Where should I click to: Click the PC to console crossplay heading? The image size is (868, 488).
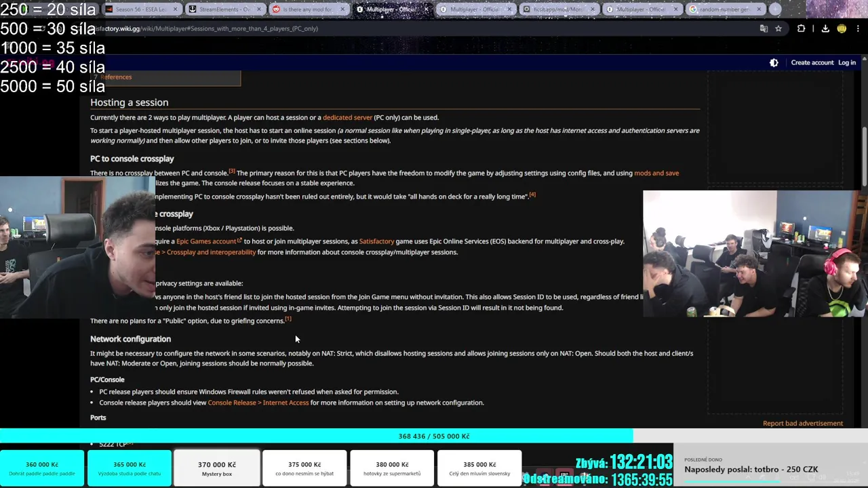pos(132,159)
